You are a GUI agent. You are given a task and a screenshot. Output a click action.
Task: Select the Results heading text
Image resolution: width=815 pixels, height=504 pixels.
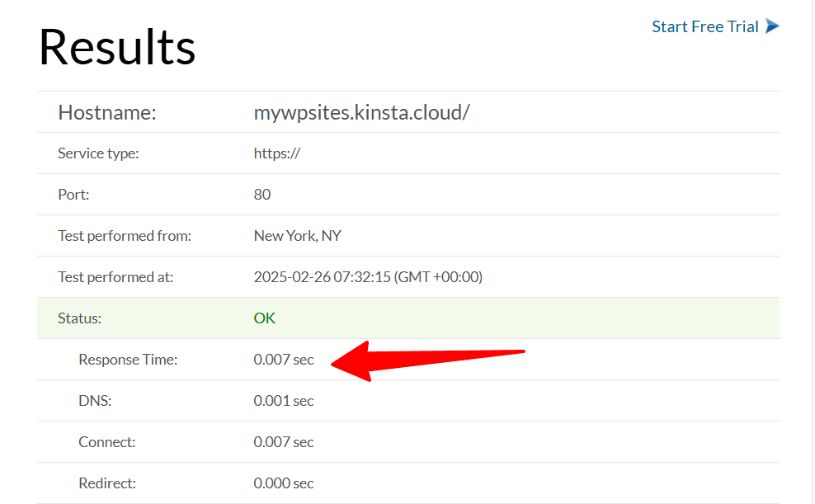point(117,47)
